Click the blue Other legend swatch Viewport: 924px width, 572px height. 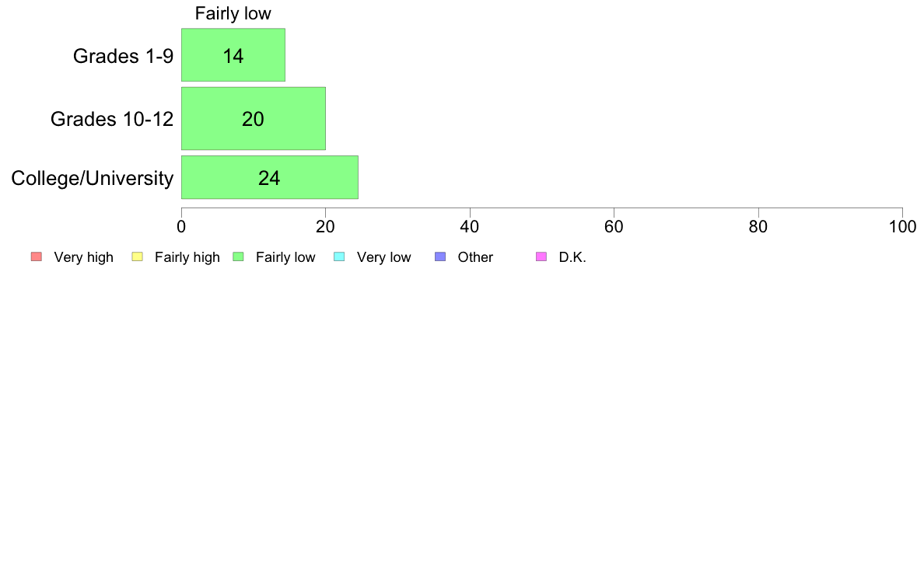pos(440,256)
